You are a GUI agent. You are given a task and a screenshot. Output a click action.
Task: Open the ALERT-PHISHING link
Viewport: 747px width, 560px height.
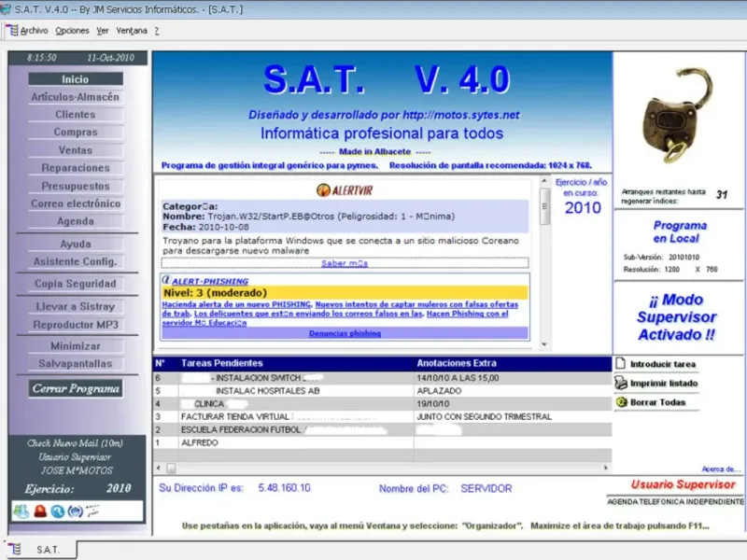[210, 282]
